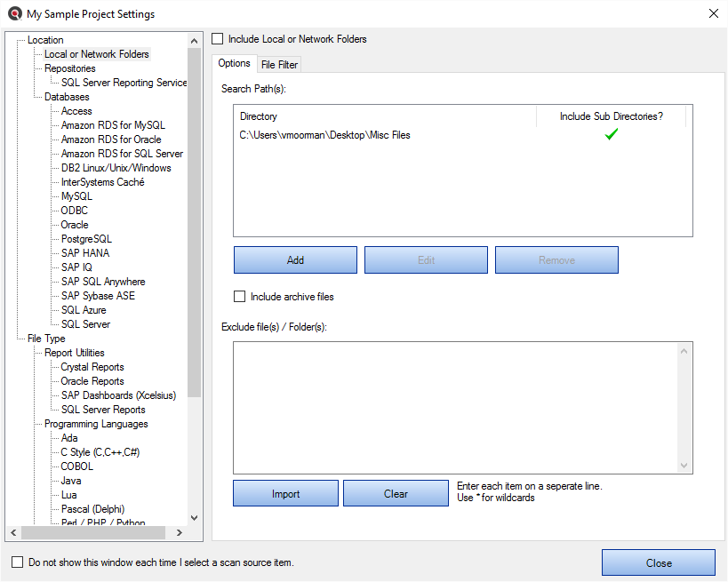Select PostgreSQL in the database list

[x=86, y=239]
